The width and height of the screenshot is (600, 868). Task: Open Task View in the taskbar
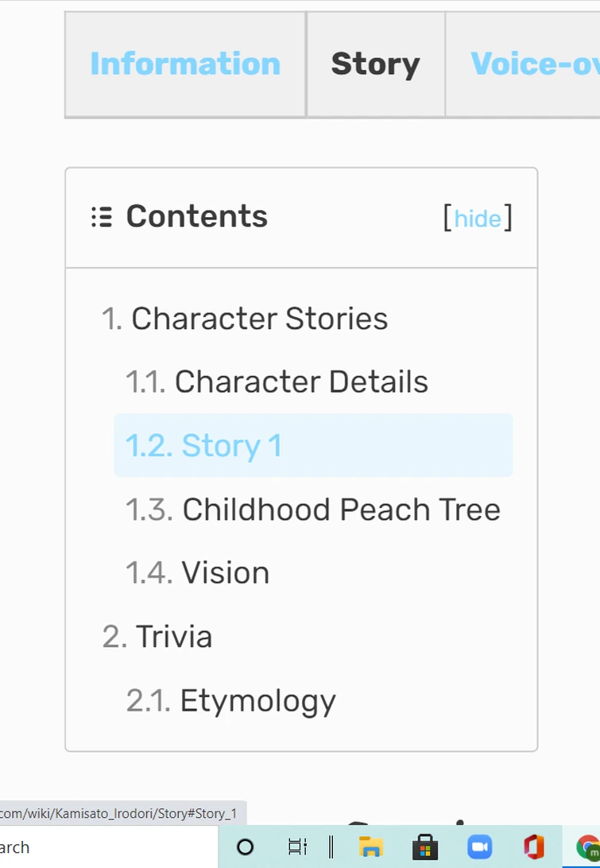297,847
